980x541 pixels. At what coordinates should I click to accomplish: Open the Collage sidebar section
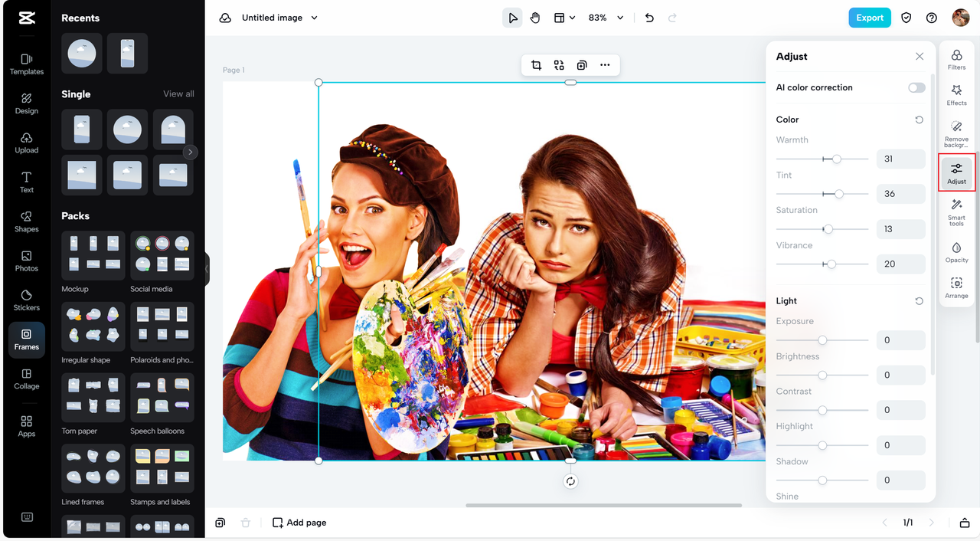coord(27,379)
